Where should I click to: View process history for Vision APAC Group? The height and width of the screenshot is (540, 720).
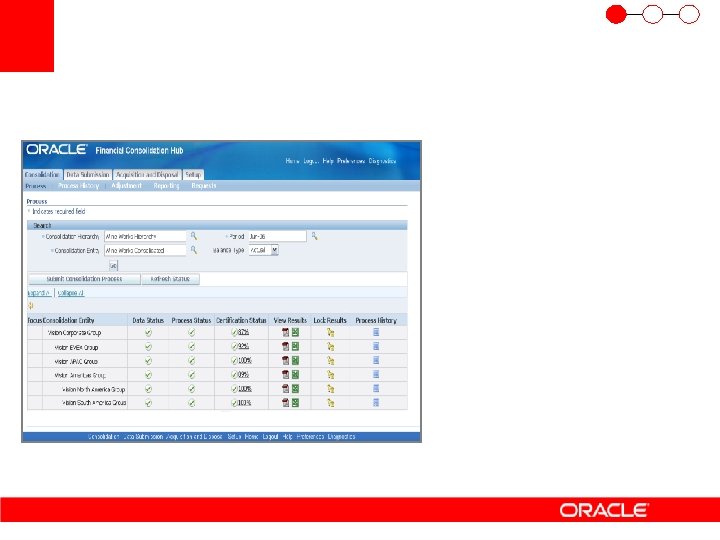[x=376, y=360]
